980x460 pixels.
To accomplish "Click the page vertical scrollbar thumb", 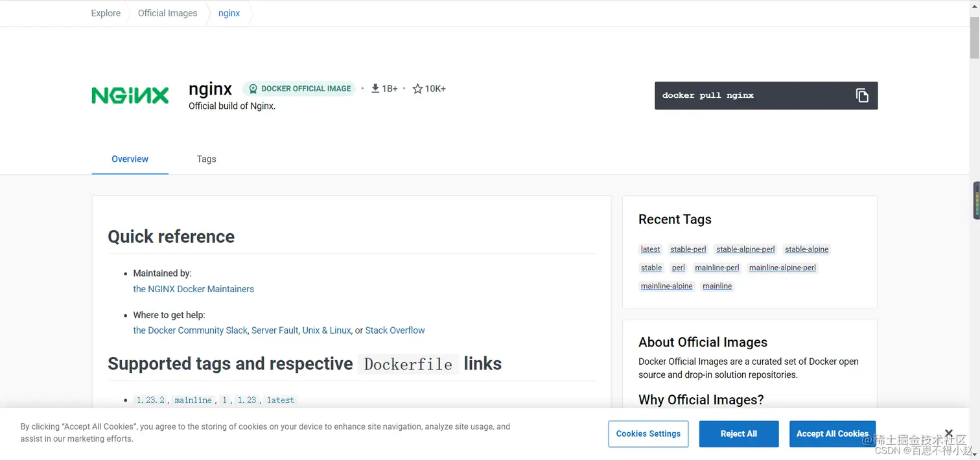I will click(x=974, y=37).
